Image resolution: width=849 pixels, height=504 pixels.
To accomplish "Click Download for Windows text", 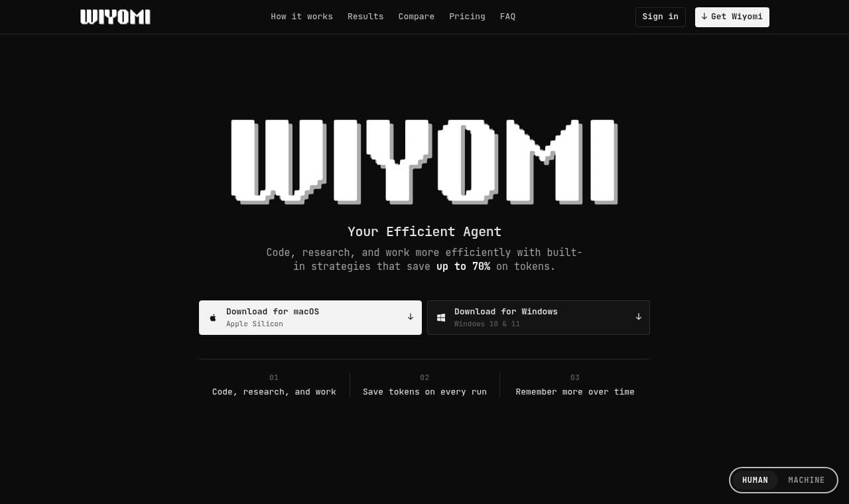I will [506, 312].
